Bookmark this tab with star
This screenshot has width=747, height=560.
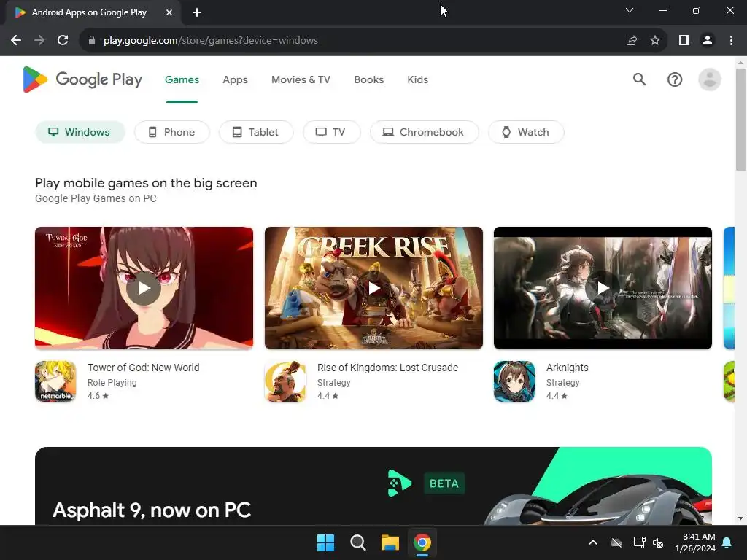[655, 41]
